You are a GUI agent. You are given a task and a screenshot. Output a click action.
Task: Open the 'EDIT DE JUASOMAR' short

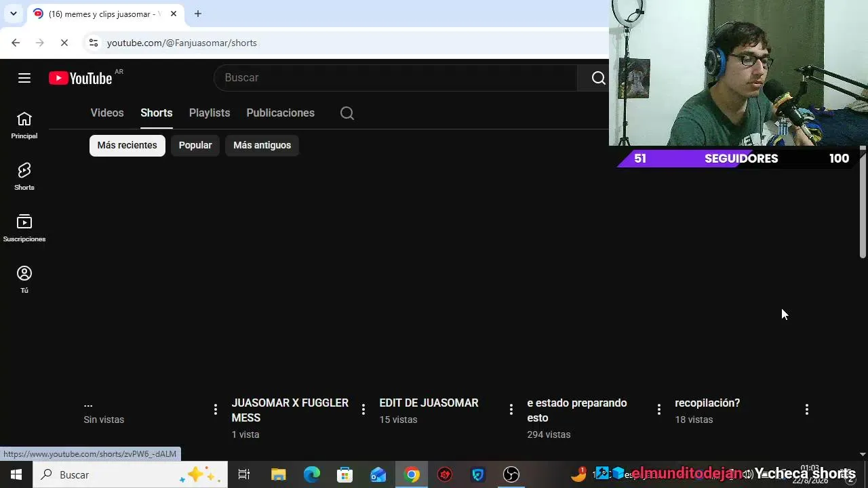point(429,403)
